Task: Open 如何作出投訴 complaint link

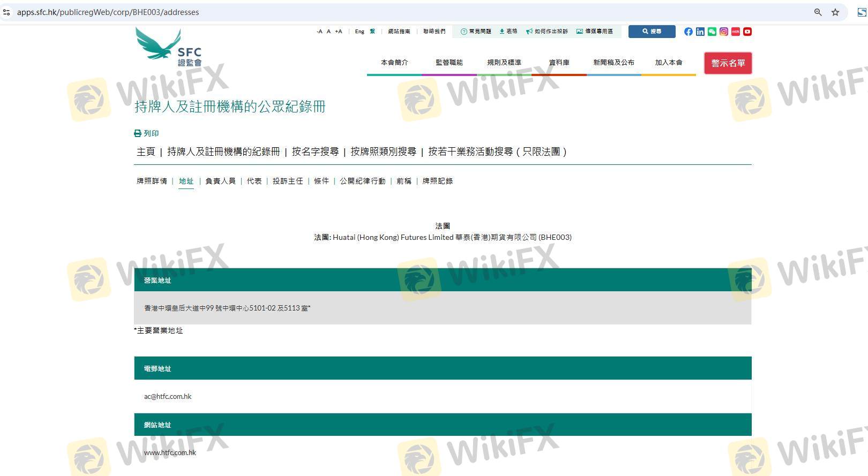Action: pos(547,32)
